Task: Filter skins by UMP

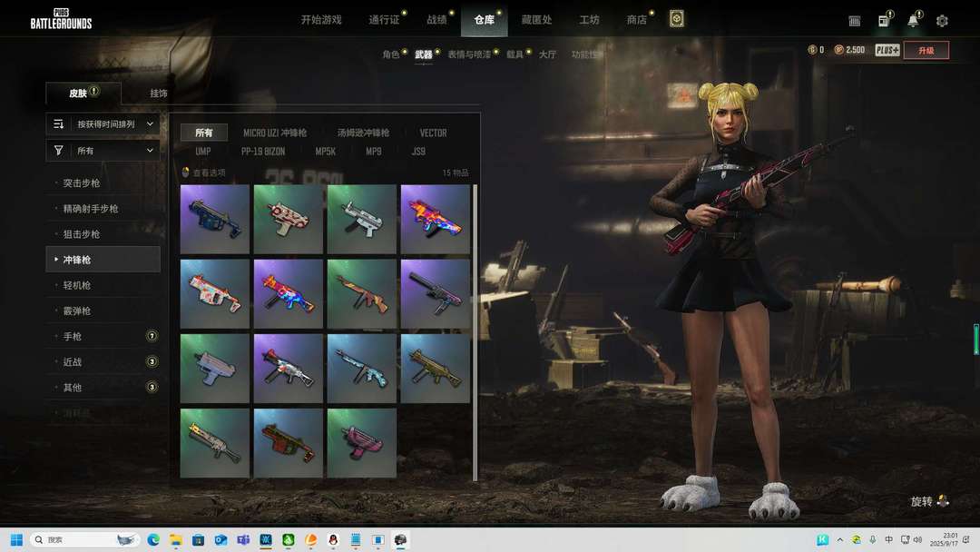Action: click(x=203, y=152)
